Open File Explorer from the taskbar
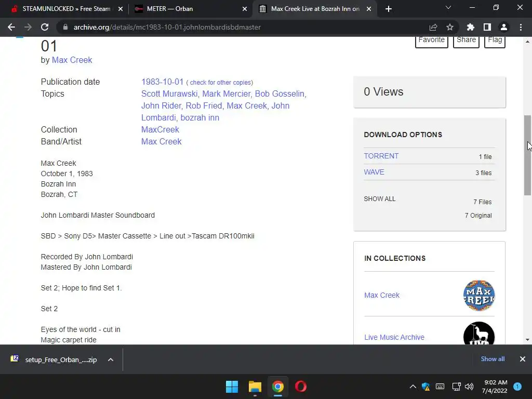 [255, 387]
